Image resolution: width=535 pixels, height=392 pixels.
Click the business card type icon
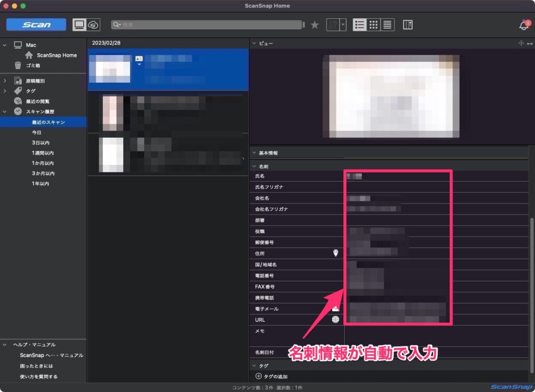point(139,58)
